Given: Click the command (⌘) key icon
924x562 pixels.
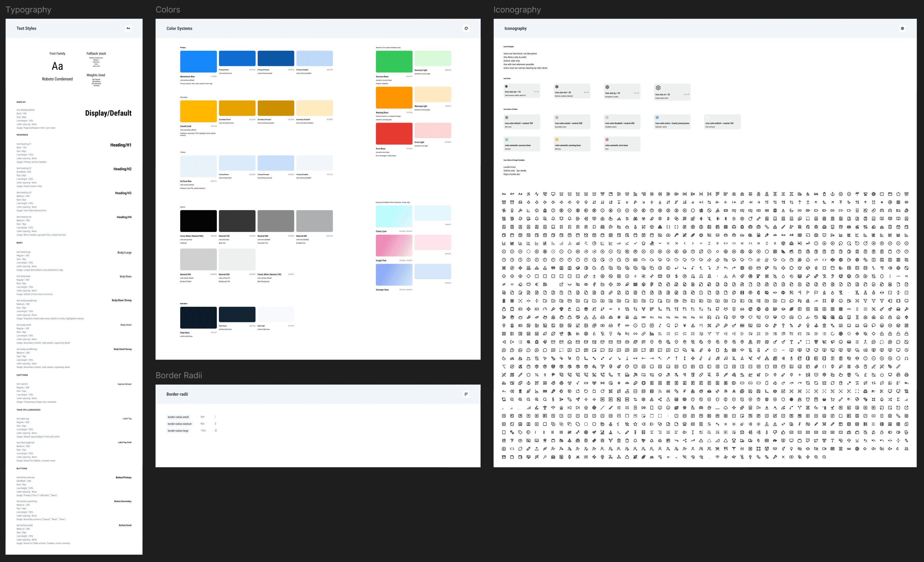Looking at the screenshot, I should point(504,268).
